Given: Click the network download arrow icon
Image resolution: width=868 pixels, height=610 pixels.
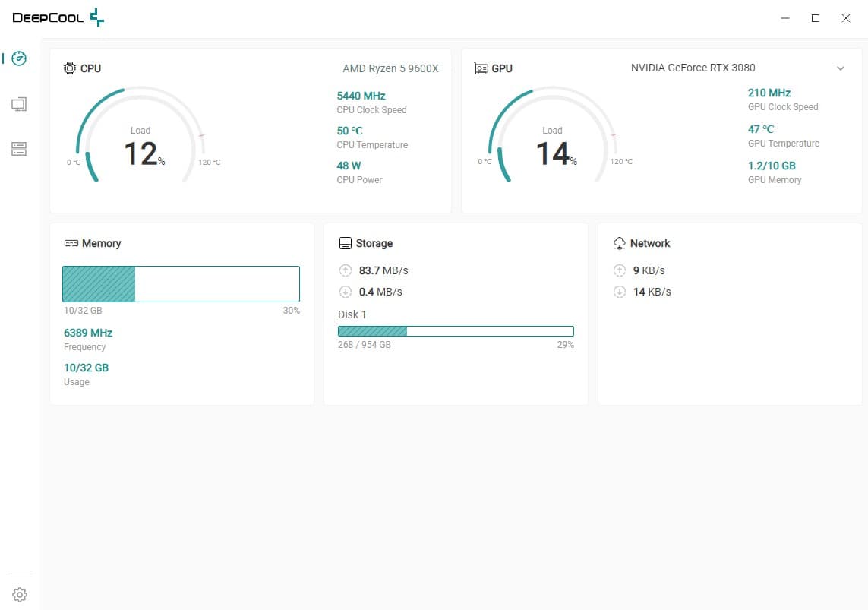Looking at the screenshot, I should (619, 292).
